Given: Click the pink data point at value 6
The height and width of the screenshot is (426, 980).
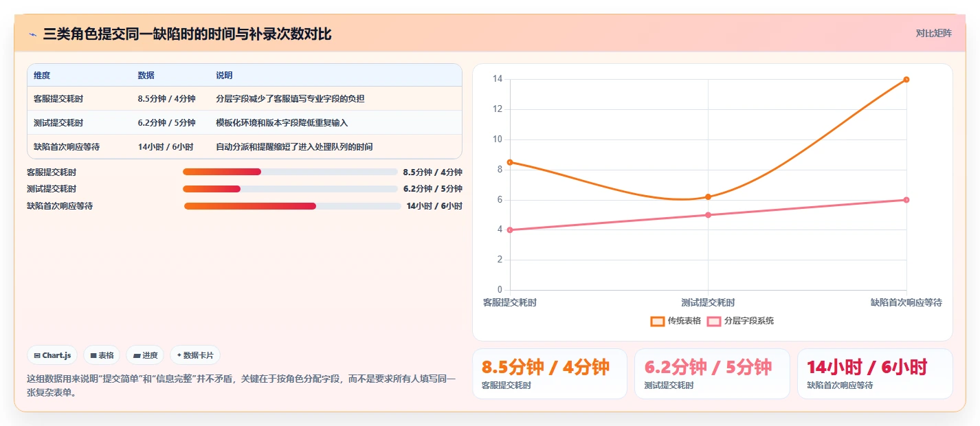Looking at the screenshot, I should [x=906, y=200].
